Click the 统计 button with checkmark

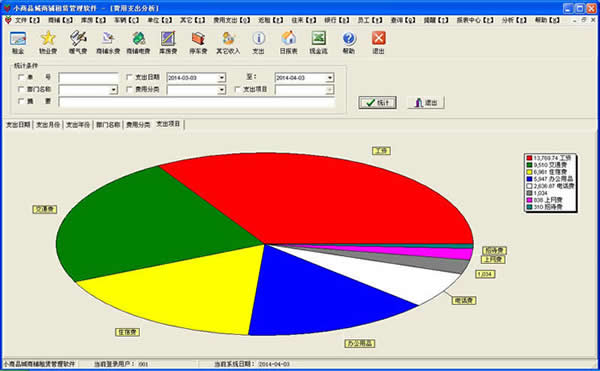pos(377,103)
